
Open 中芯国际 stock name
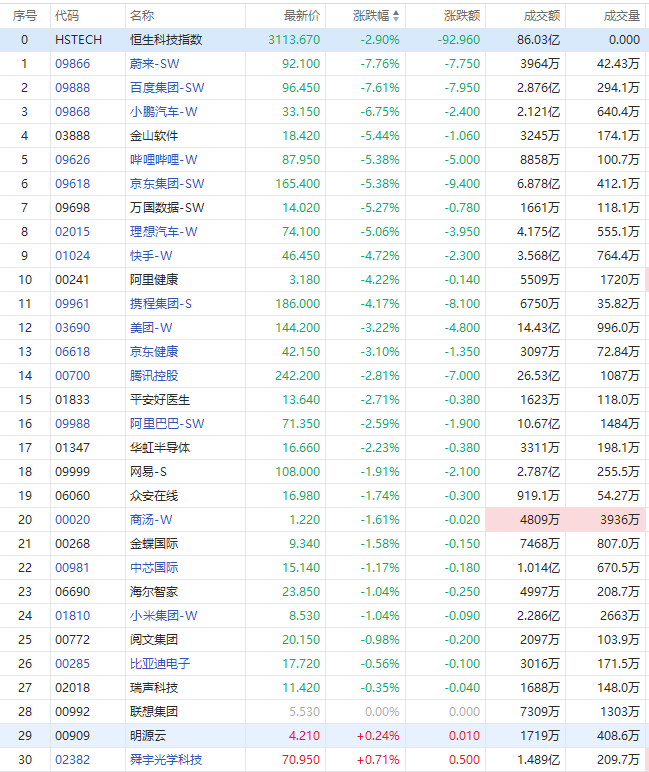click(154, 568)
